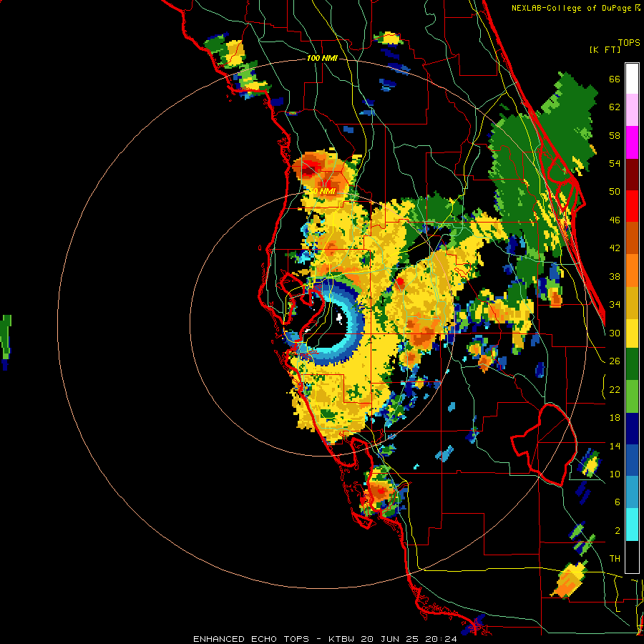Click the 38 legend value
The image size is (644, 644).
[615, 277]
